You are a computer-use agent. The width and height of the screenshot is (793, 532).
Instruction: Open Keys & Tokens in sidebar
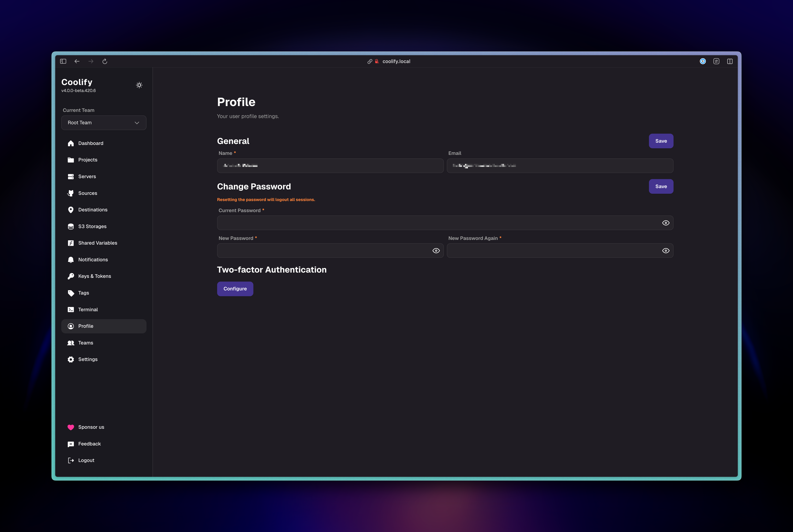pos(94,276)
